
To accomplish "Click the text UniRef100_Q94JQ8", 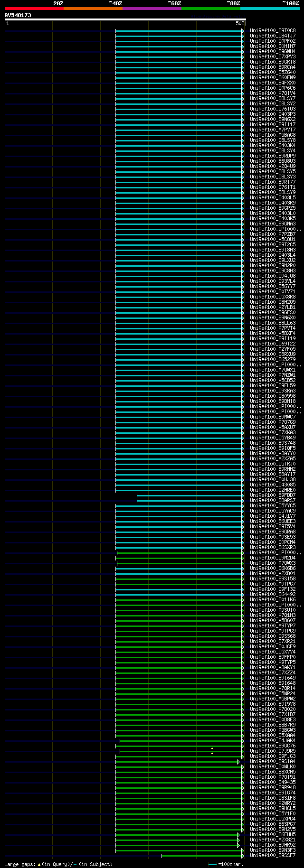I will 273,276.
